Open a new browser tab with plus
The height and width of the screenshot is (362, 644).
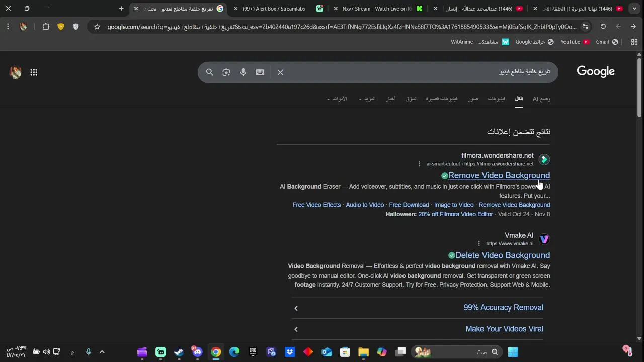click(121, 9)
